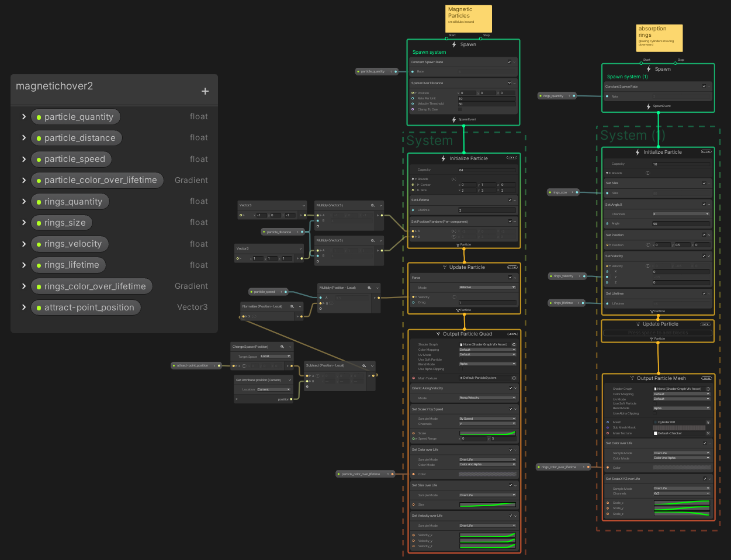
Task: Click the plus icon in magnetichover2 blackboard
Action: (205, 91)
